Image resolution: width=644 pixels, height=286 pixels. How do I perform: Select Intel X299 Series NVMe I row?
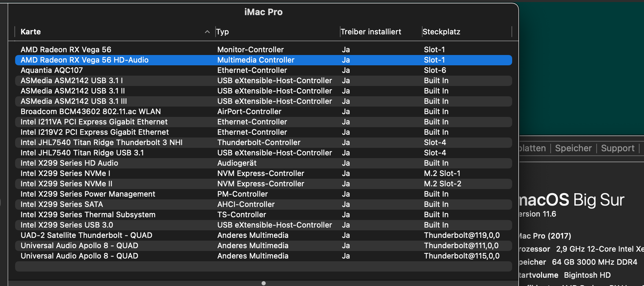tap(263, 173)
